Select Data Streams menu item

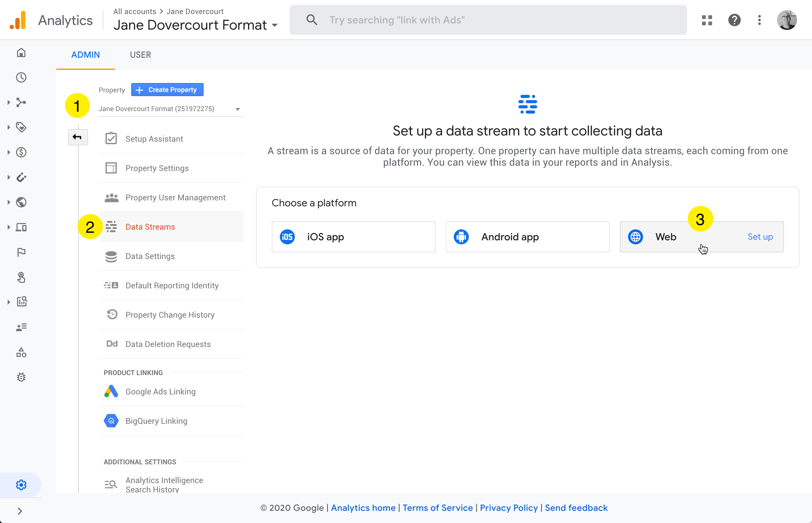click(171, 227)
